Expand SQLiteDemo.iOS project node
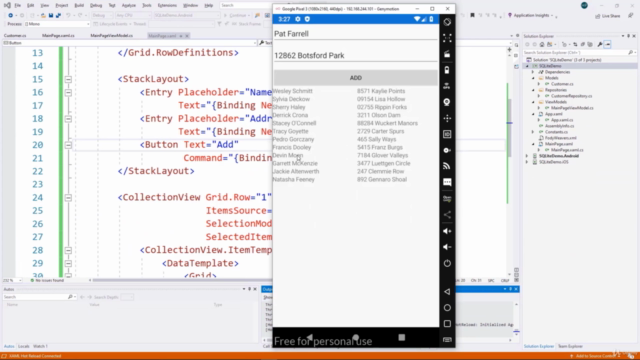 pos(527,162)
